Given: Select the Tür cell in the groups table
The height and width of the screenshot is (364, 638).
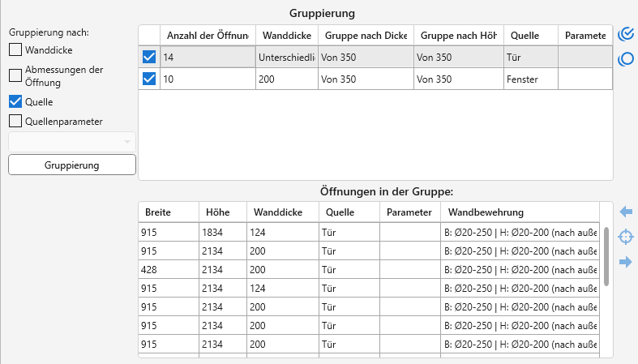Looking at the screenshot, I should click(x=531, y=57).
